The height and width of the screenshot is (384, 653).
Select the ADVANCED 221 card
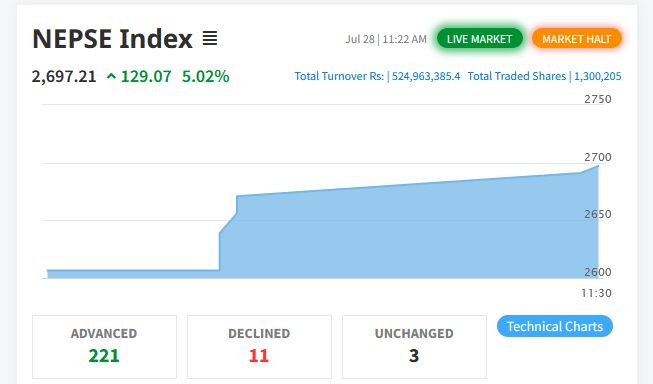tap(104, 347)
